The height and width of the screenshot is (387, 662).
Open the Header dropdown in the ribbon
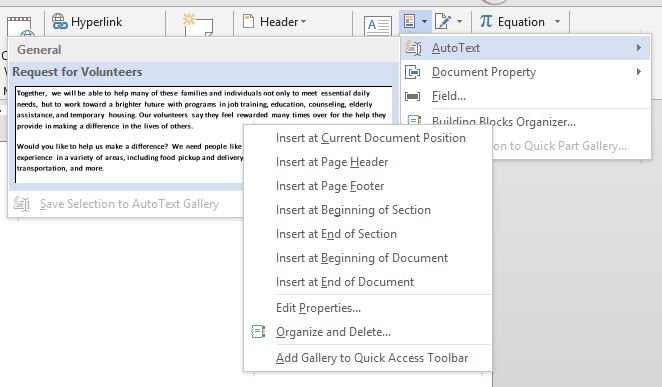tap(275, 22)
